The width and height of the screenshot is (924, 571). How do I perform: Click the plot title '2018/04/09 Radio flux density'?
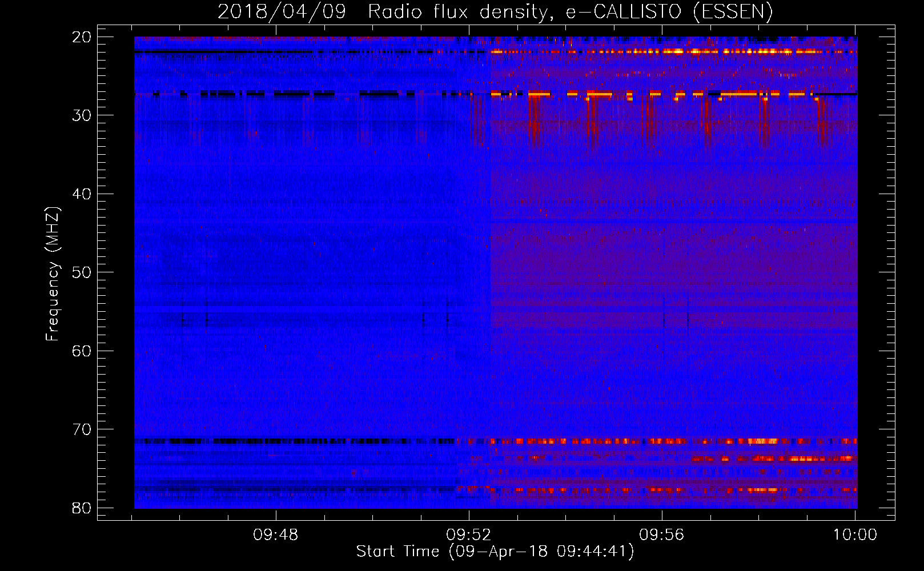click(495, 11)
